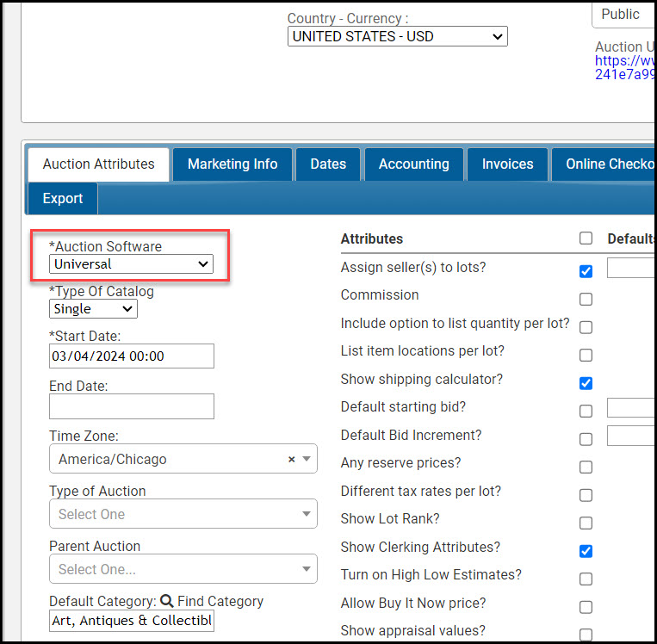The image size is (657, 644).
Task: Click the Auction URL link
Action: coord(624,68)
